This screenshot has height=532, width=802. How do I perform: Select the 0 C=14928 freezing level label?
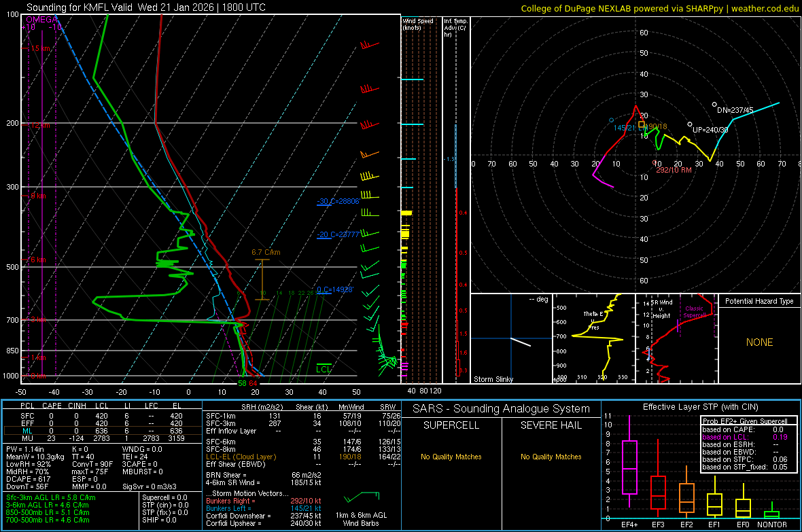pyautogui.click(x=335, y=289)
